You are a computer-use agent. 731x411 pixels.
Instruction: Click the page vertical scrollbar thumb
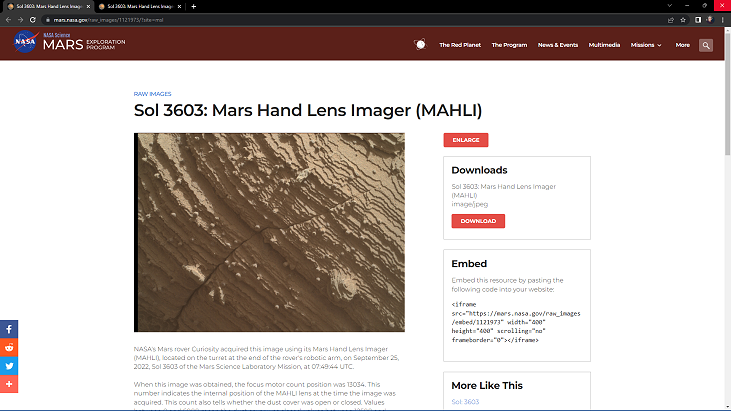pos(727,94)
